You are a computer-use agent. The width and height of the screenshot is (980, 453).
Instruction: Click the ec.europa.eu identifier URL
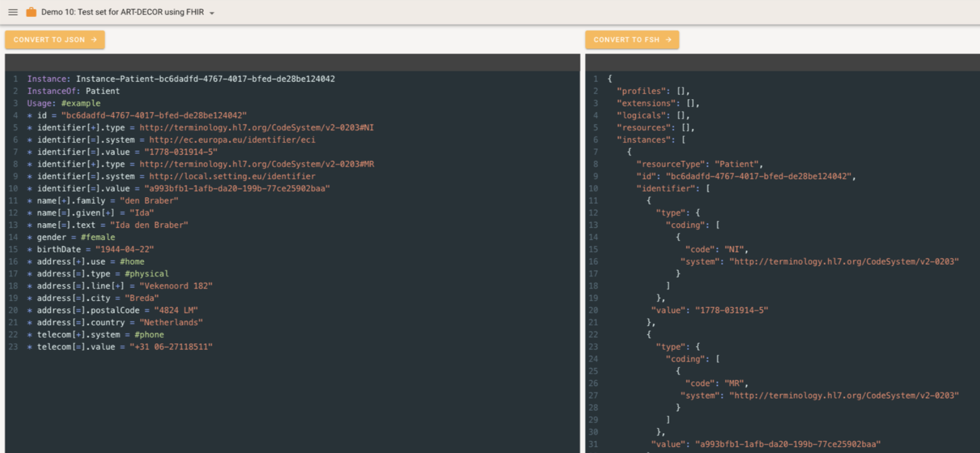232,140
